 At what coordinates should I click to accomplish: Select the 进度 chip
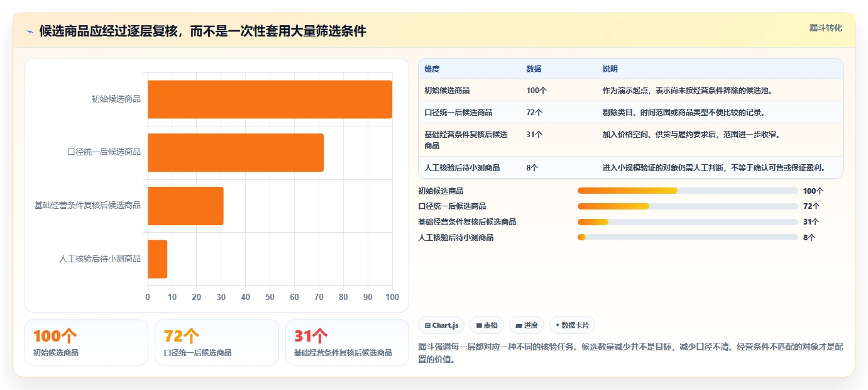[x=527, y=325]
